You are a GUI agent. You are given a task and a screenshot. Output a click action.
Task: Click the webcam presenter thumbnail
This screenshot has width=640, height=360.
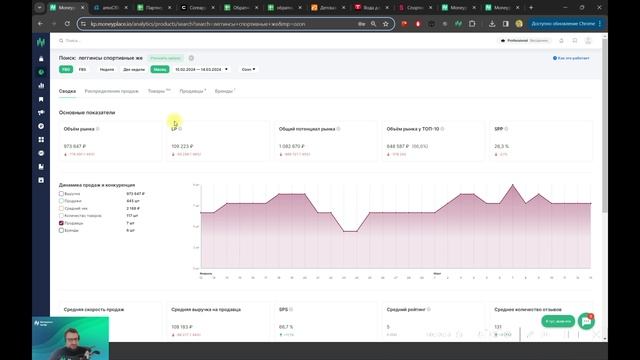[70, 338]
